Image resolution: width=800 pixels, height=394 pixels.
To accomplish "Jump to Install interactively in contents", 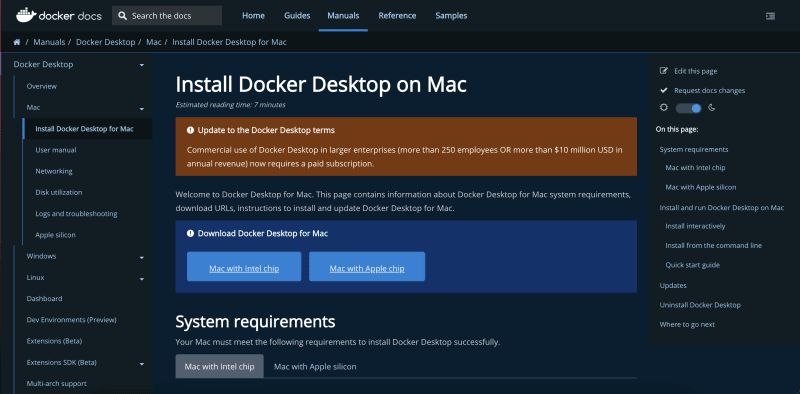I will click(x=695, y=226).
